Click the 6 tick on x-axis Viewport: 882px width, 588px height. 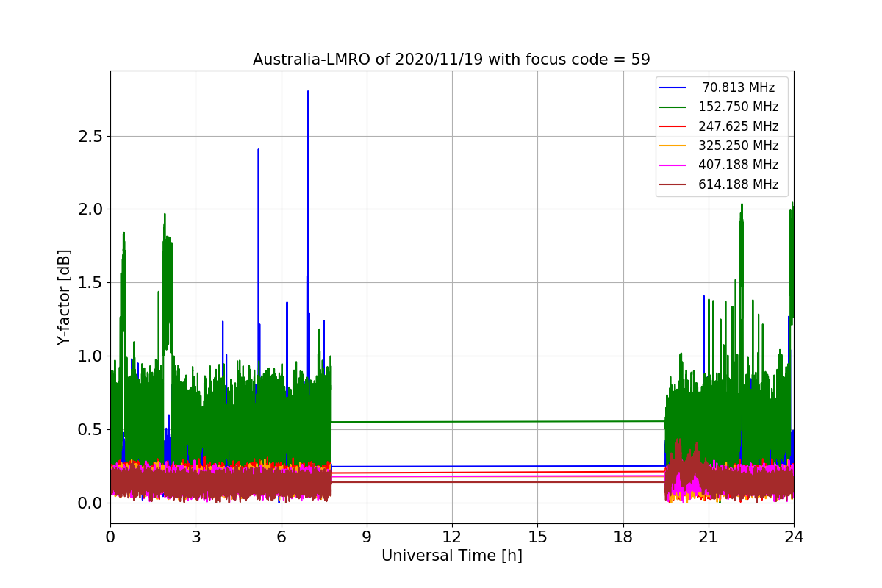click(x=281, y=537)
